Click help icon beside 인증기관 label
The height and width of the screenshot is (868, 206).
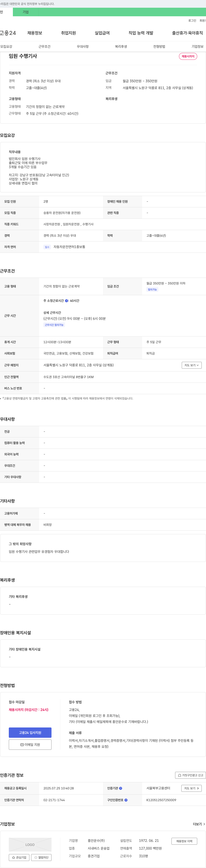121,788
